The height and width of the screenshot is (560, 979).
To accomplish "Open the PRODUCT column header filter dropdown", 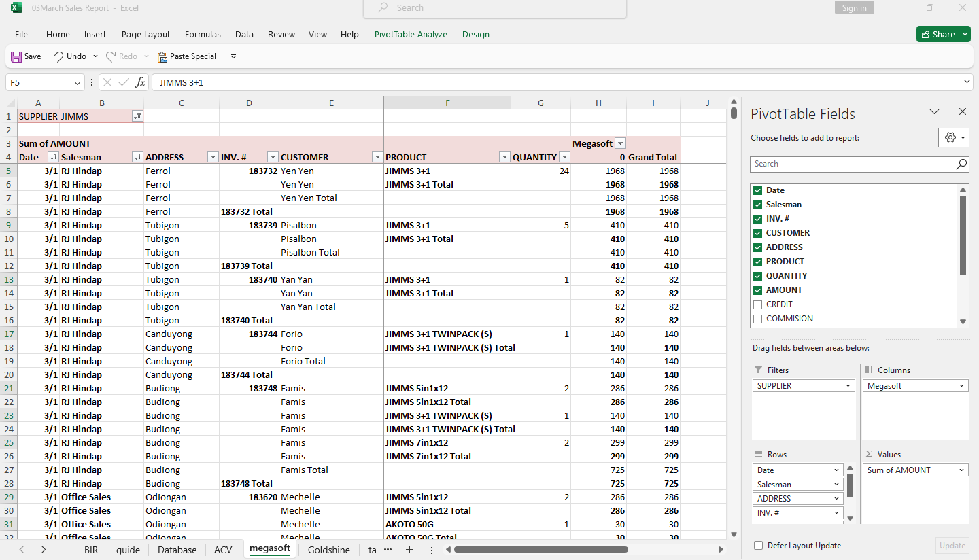I will pyautogui.click(x=504, y=157).
